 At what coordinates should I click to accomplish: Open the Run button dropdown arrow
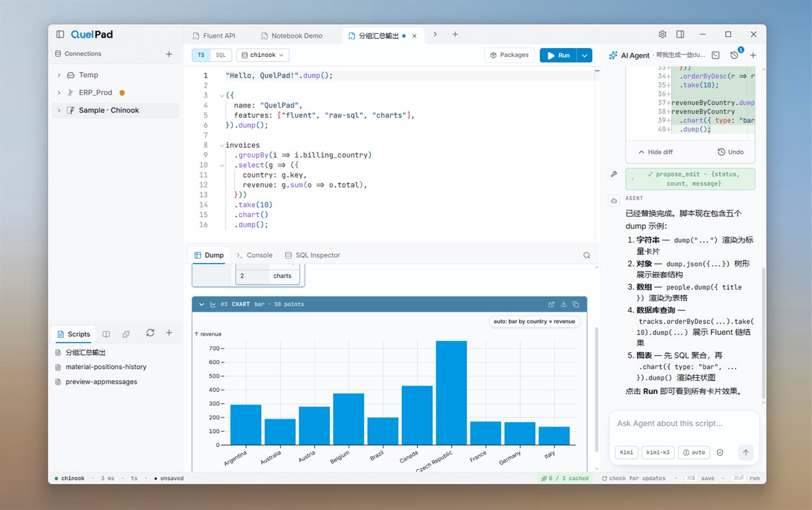[585, 55]
